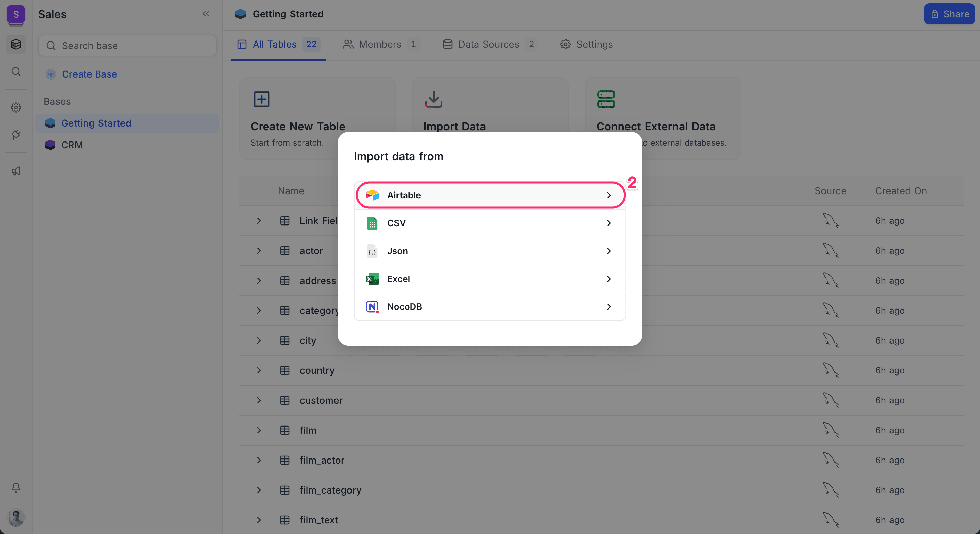
Task: Click the Excel file icon
Action: (x=372, y=279)
